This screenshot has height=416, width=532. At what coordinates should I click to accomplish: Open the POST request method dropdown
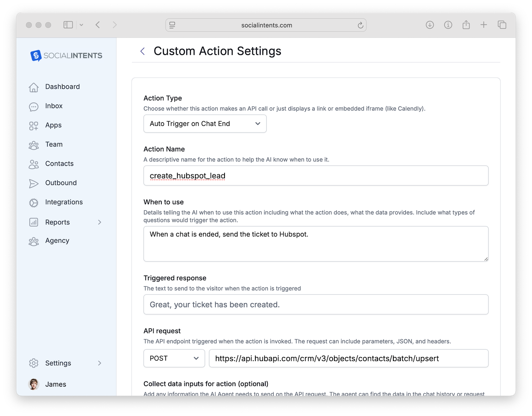pos(174,358)
